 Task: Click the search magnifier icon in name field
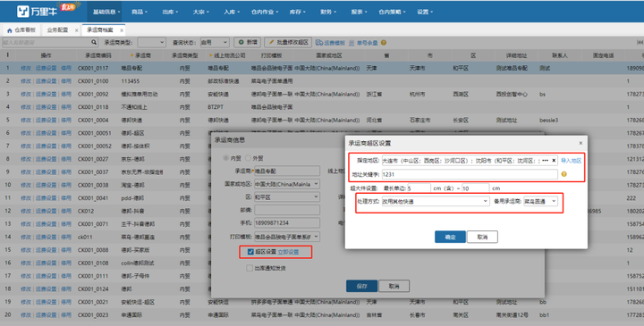pyautogui.click(x=94, y=42)
